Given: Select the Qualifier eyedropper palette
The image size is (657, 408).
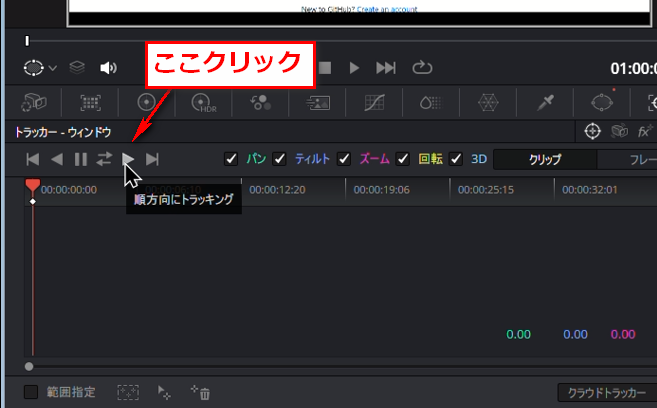Looking at the screenshot, I should coord(545,102).
